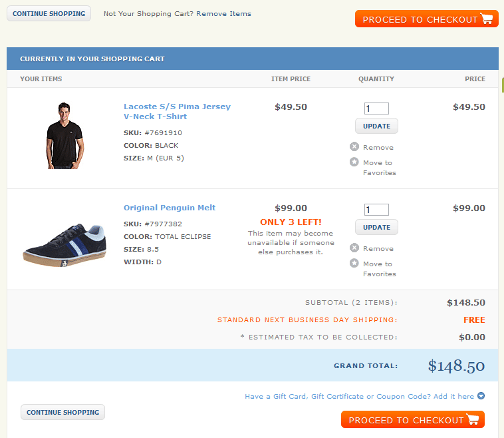Click the star icon for Lacoste Move to Favorites
The width and height of the screenshot is (504, 438).
pos(354,162)
